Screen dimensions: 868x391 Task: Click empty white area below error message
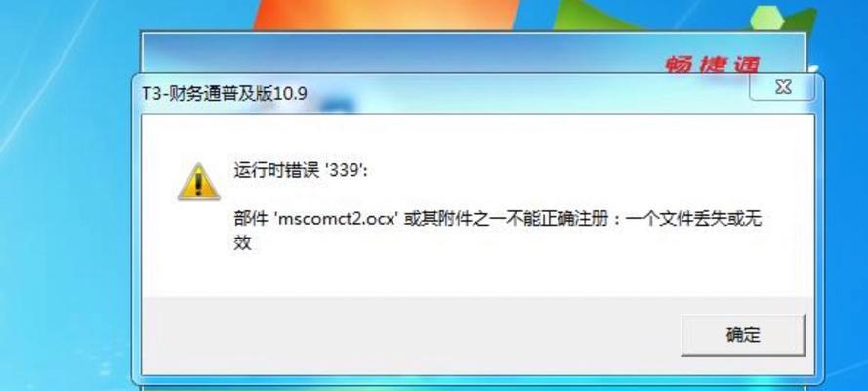pyautogui.click(x=476, y=274)
